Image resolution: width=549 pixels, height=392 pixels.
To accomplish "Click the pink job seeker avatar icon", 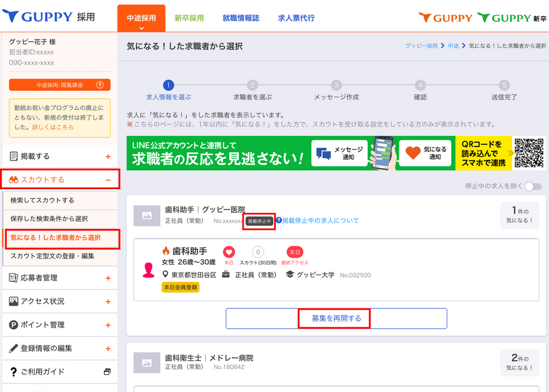I will [148, 270].
